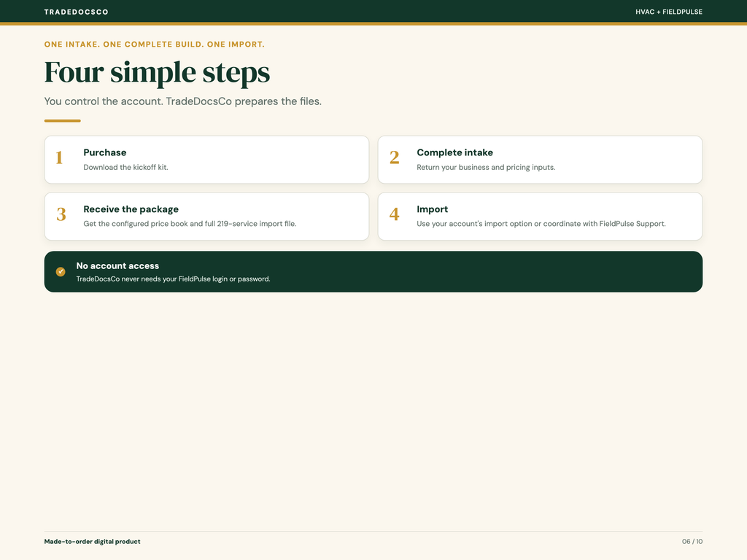The image size is (747, 560).
Task: Click the gold number 1 step icon
Action: tap(60, 157)
